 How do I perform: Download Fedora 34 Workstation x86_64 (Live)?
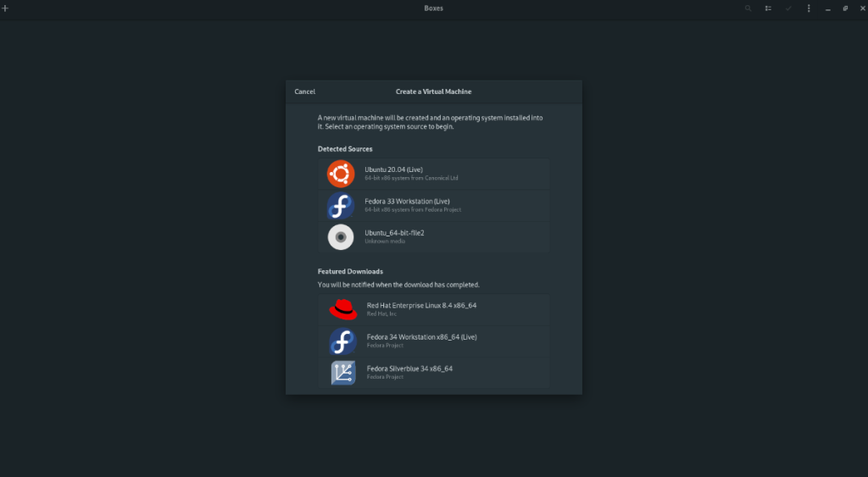pos(433,341)
